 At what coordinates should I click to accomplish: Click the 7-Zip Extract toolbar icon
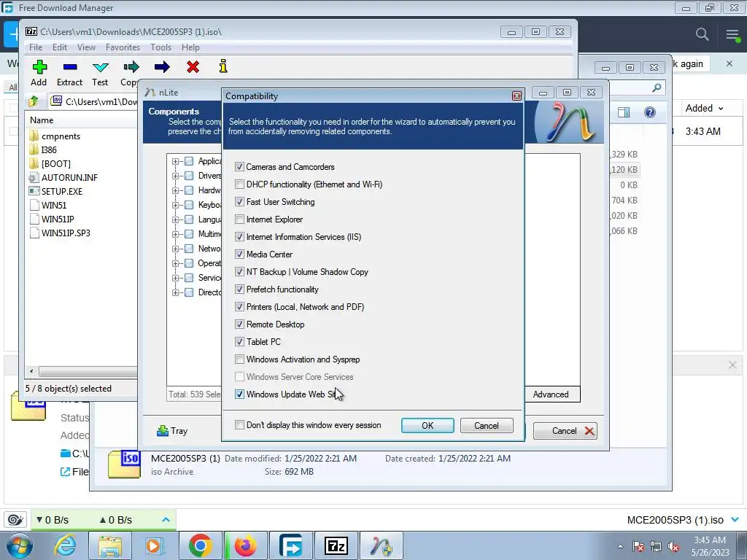point(70,67)
